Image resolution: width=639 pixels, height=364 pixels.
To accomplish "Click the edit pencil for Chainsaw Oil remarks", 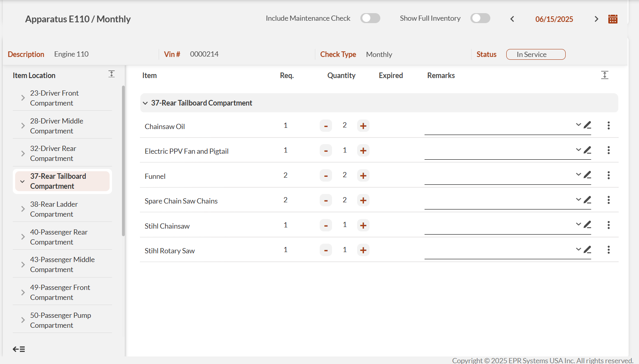I will (x=587, y=125).
